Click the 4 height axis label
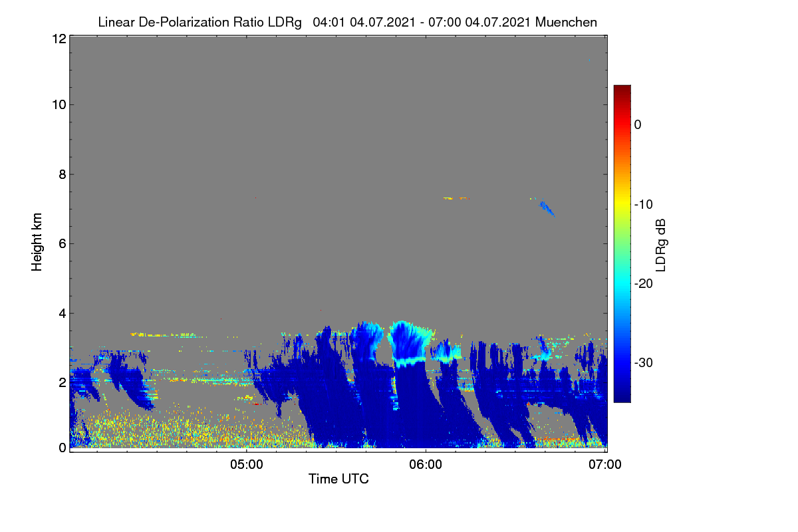Viewport: 798px width, 532px height. pyautogui.click(x=62, y=313)
